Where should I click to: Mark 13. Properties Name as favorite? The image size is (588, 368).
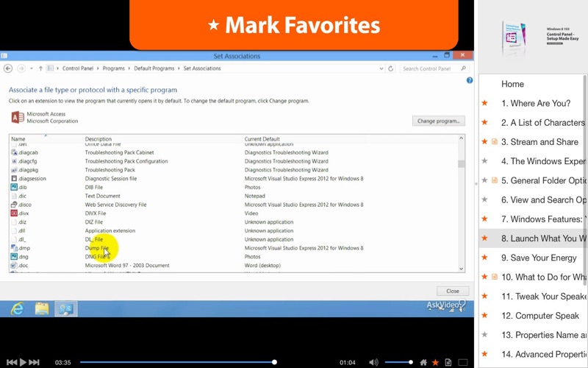pos(484,335)
